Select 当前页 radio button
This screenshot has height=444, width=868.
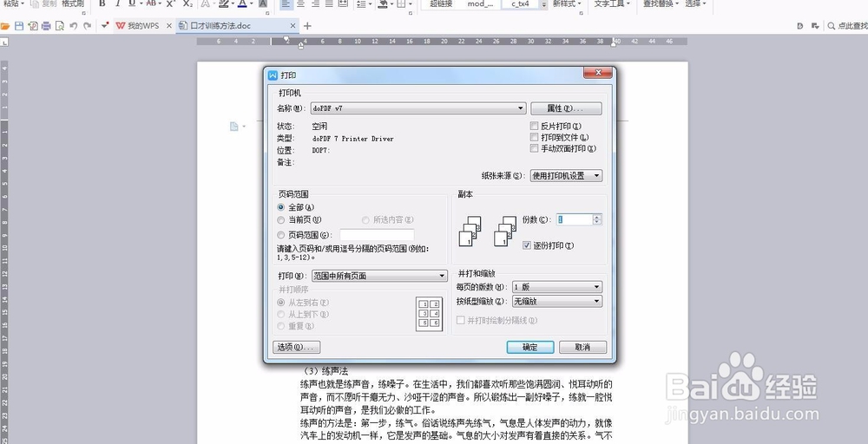tap(281, 220)
